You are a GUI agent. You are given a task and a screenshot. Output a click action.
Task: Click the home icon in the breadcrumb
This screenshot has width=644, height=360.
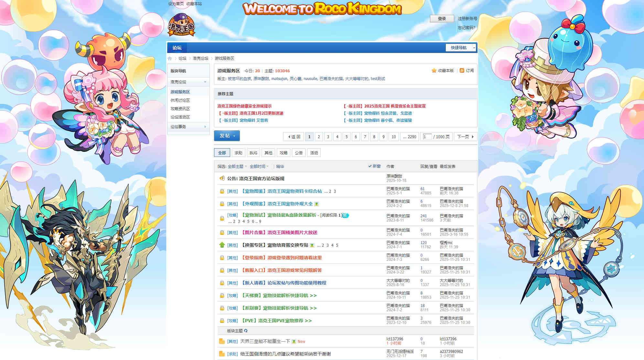pyautogui.click(x=170, y=58)
